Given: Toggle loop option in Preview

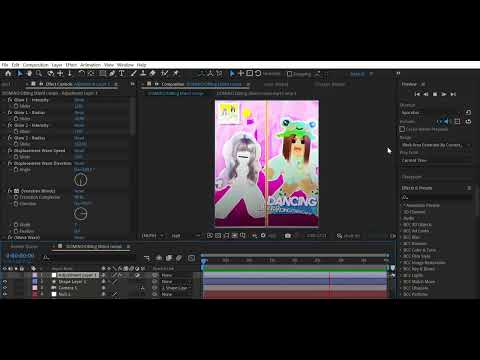Looking at the screenshot, I should point(468,122).
